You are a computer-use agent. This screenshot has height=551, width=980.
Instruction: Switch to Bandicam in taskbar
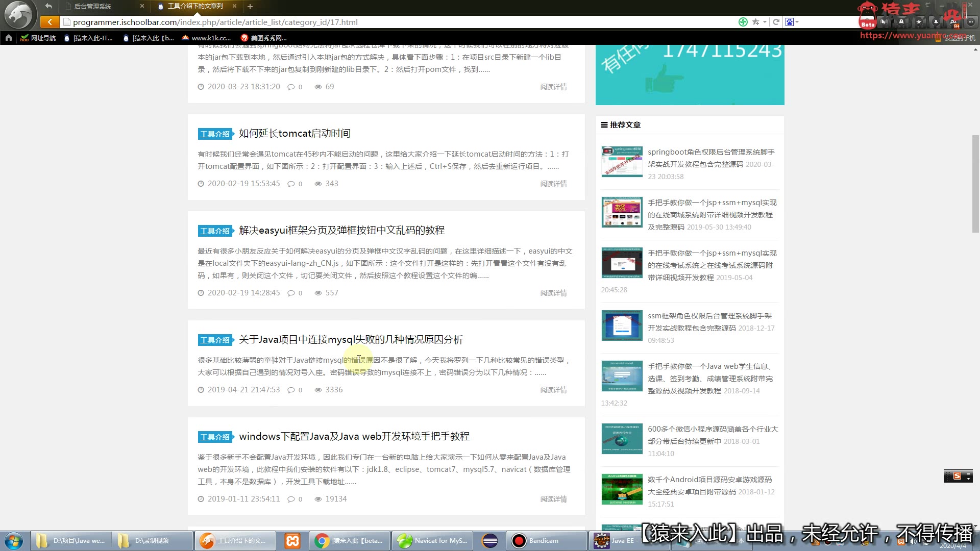547,541
